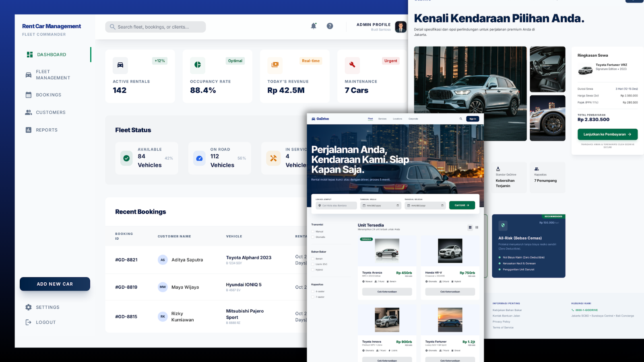Check the Otomatis transmission filter
Viewport: 644px width, 362px height.
tap(313, 237)
